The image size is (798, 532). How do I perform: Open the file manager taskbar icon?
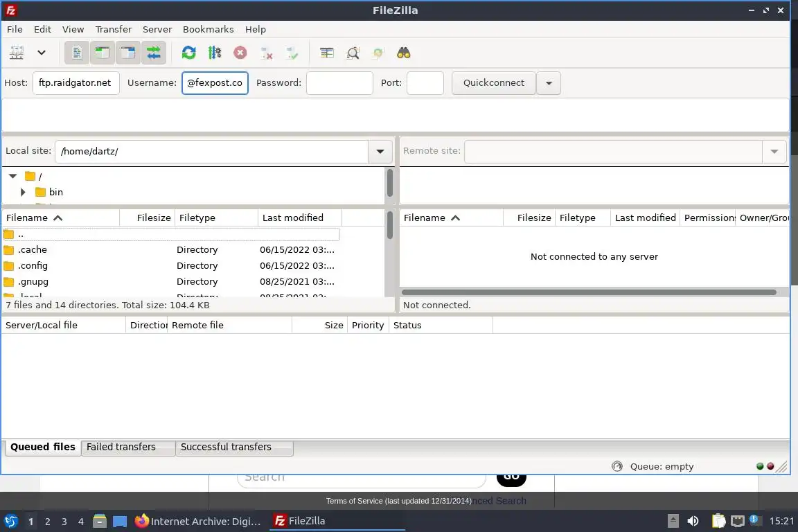coord(100,522)
